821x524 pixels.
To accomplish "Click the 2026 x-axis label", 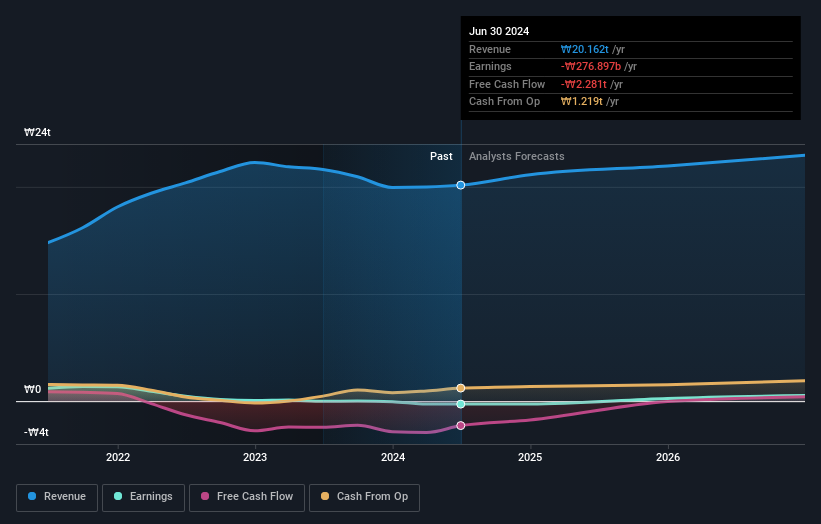I will point(668,457).
